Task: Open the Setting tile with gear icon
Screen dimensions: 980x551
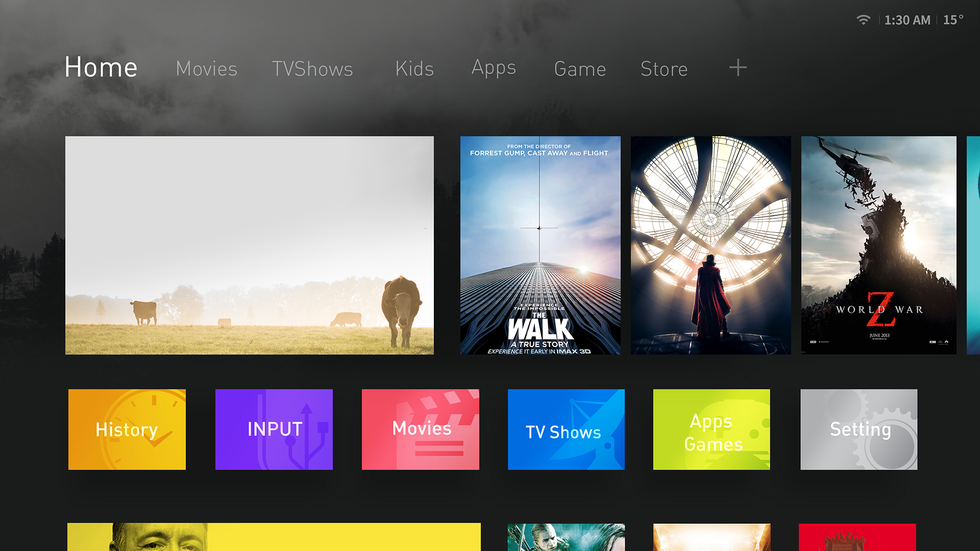Action: tap(859, 429)
